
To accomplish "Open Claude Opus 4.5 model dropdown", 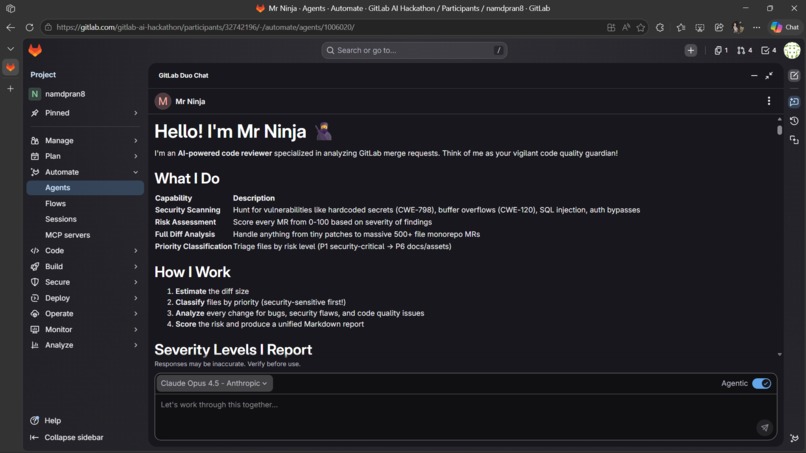I will [x=214, y=383].
